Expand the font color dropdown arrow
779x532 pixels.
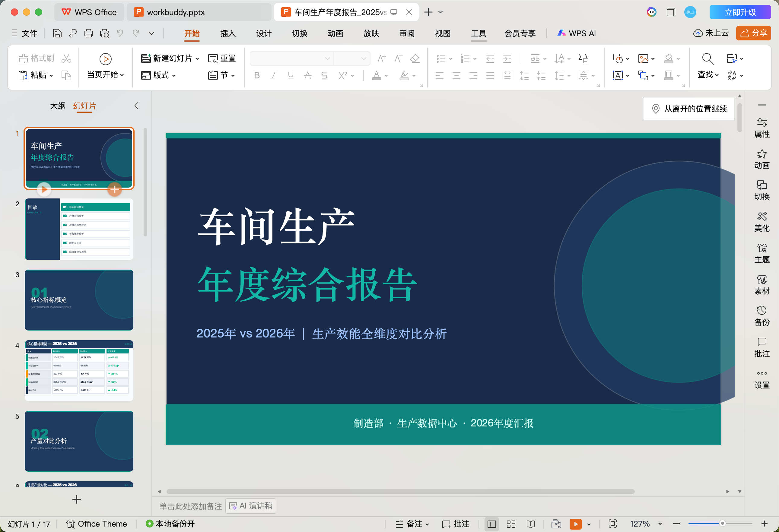click(x=387, y=76)
